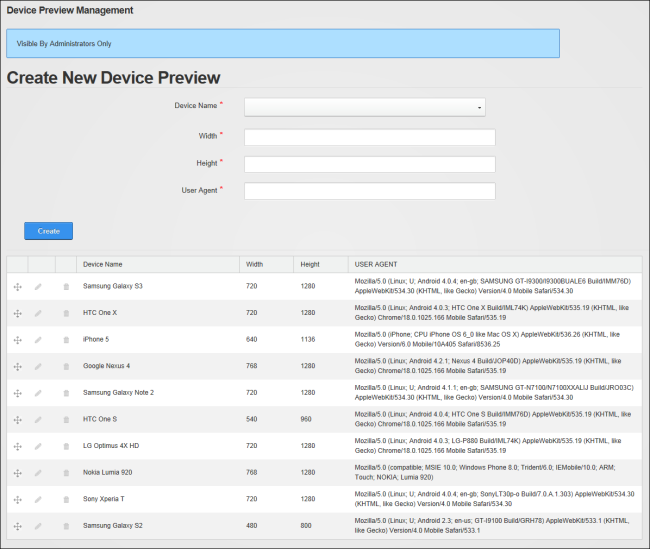650x549 pixels.
Task: Click the User Agent input field
Action: pyautogui.click(x=370, y=191)
